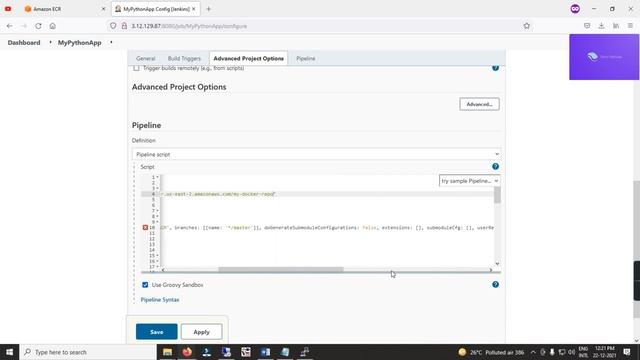This screenshot has height=360, width=640.
Task: Collapse code fold on script line 15
Action: point(158,256)
